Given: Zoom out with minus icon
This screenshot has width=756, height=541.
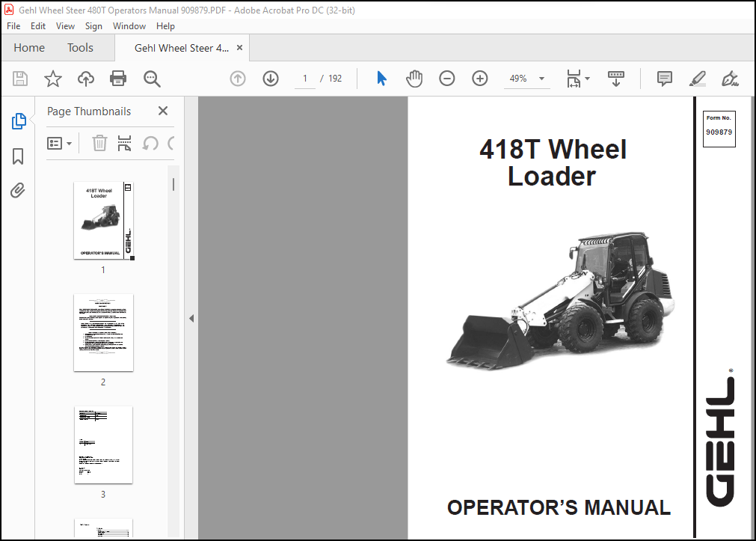Looking at the screenshot, I should [x=447, y=78].
